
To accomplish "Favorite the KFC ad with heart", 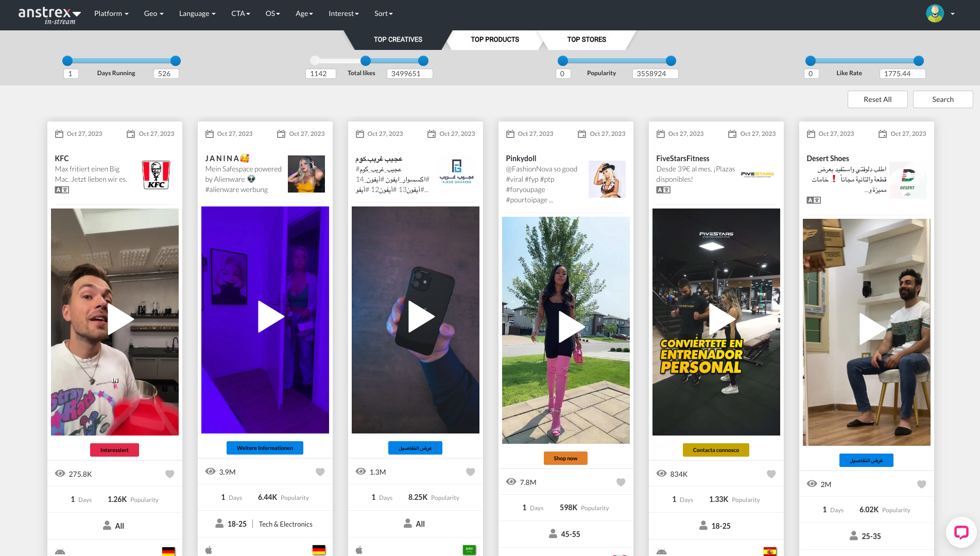I will pyautogui.click(x=169, y=474).
